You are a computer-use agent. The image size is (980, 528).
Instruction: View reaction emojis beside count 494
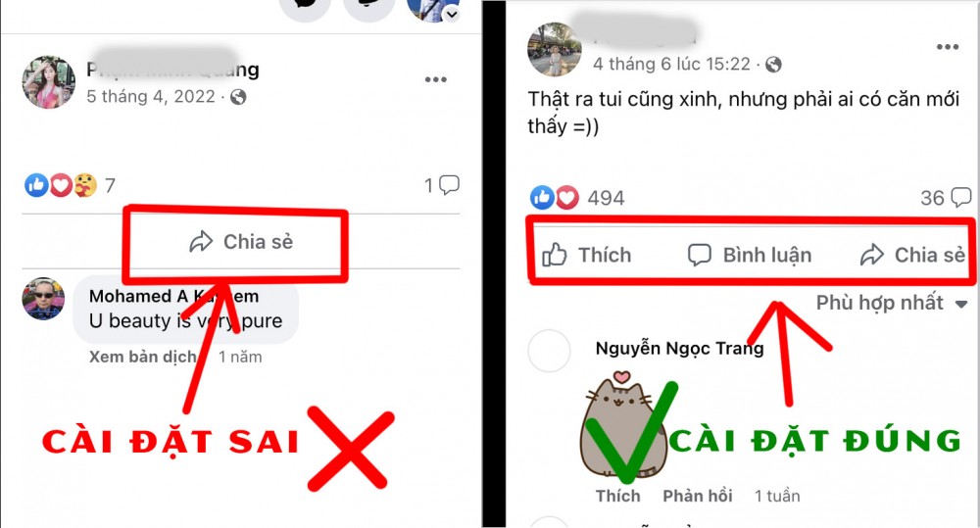(555, 198)
